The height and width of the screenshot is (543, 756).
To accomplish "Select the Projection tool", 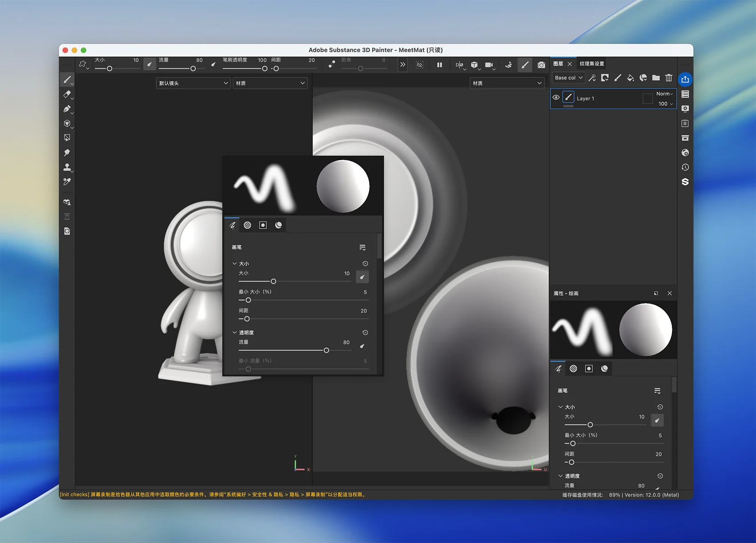I will (67, 109).
